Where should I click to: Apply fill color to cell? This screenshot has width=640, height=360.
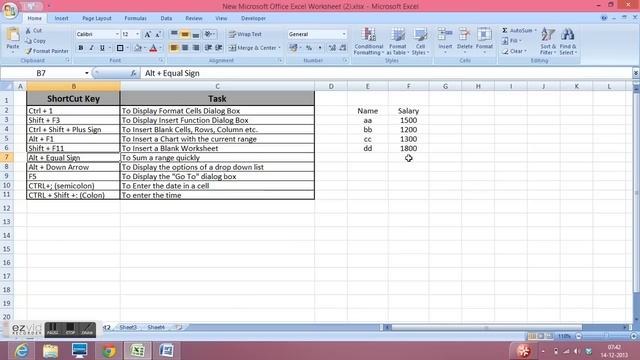click(x=138, y=48)
